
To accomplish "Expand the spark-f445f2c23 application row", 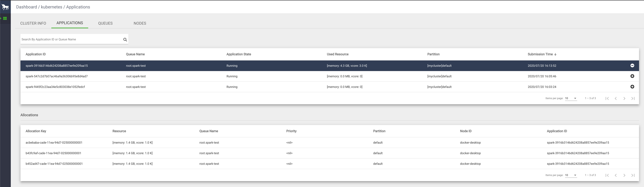I will coord(632,87).
